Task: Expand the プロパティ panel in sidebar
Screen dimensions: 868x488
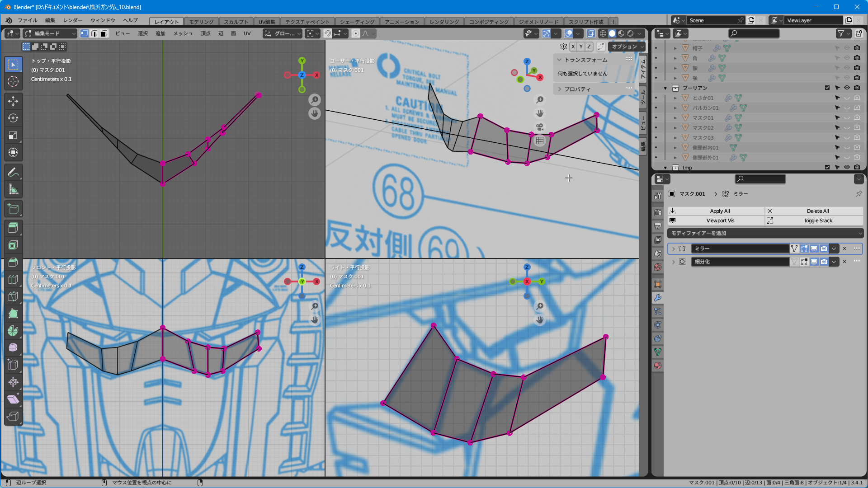Action: pyautogui.click(x=577, y=89)
